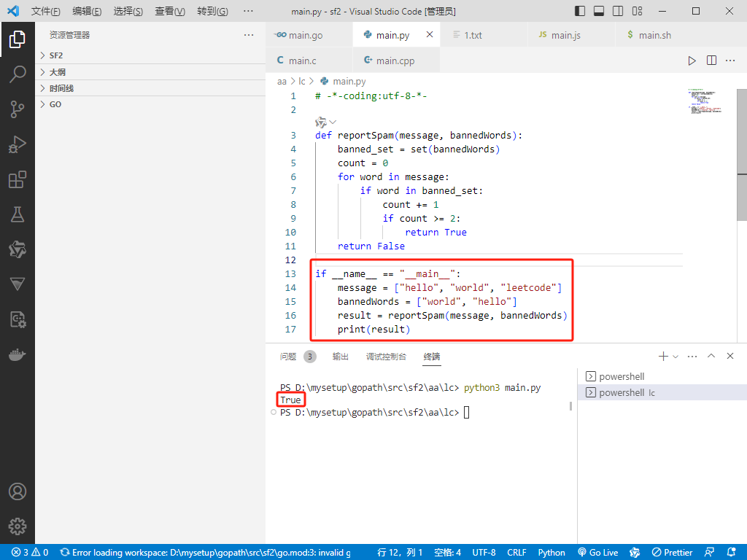Expand the GO section in explorer
The width and height of the screenshot is (747, 560).
[150, 104]
